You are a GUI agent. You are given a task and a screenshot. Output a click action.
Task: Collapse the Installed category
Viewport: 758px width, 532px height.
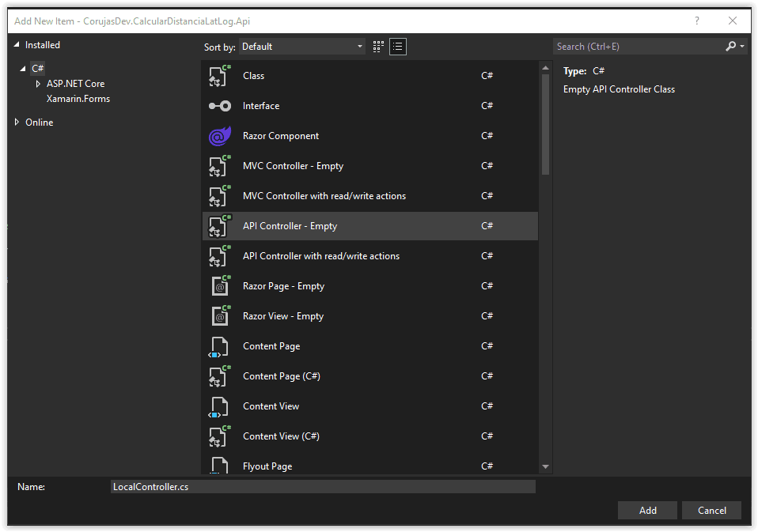[17, 44]
